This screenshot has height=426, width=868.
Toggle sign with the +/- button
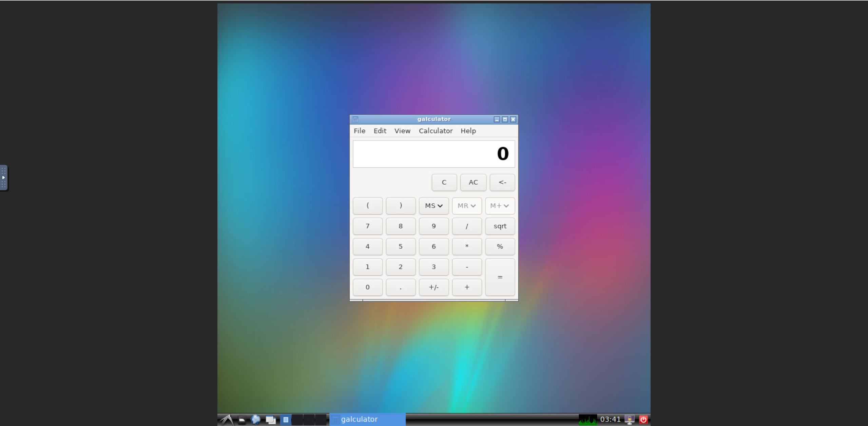[433, 287]
